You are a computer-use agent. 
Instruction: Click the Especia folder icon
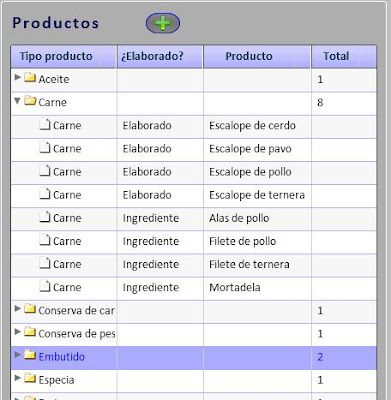tap(30, 378)
